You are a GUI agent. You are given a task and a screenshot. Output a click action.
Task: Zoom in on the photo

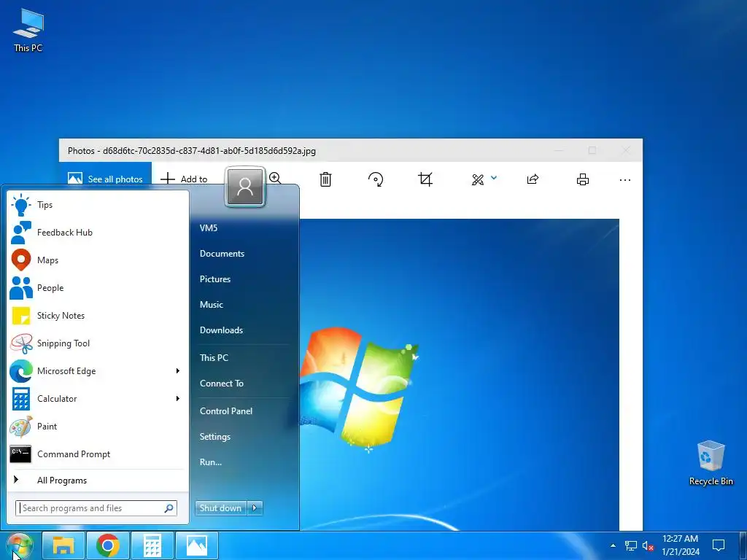(275, 179)
